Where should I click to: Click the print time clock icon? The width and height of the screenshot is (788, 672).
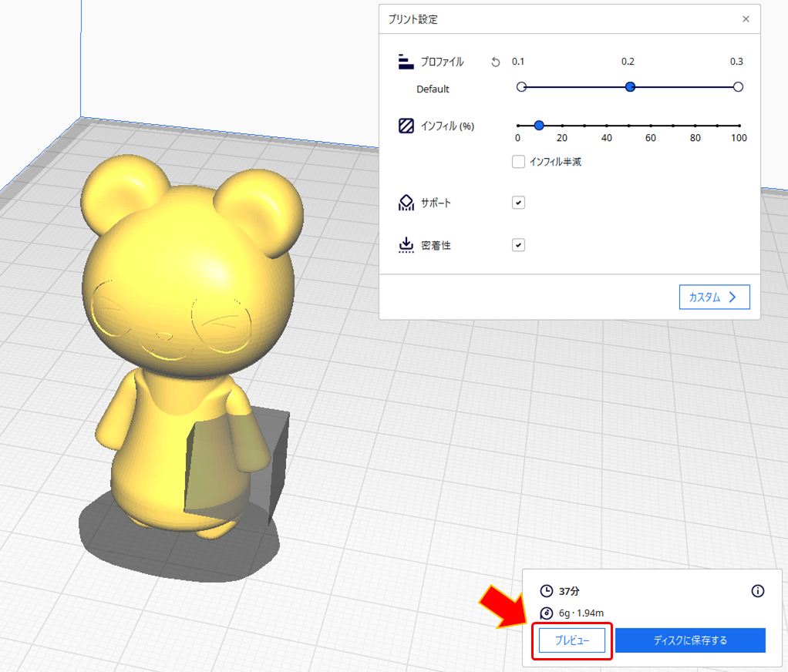[x=546, y=591]
